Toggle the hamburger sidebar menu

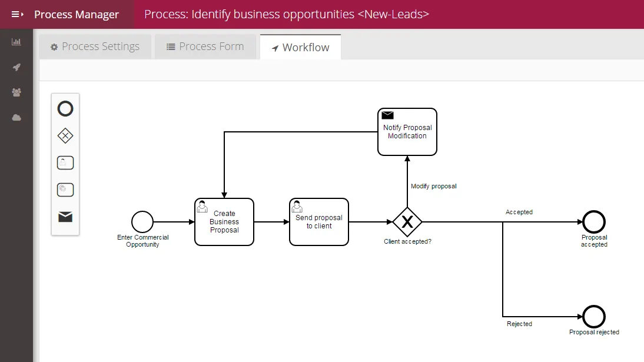click(17, 14)
